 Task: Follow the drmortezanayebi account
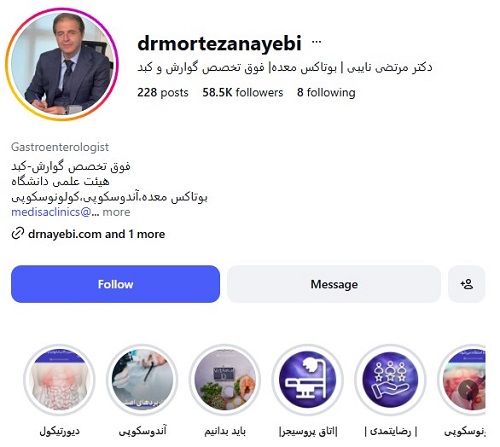click(115, 284)
